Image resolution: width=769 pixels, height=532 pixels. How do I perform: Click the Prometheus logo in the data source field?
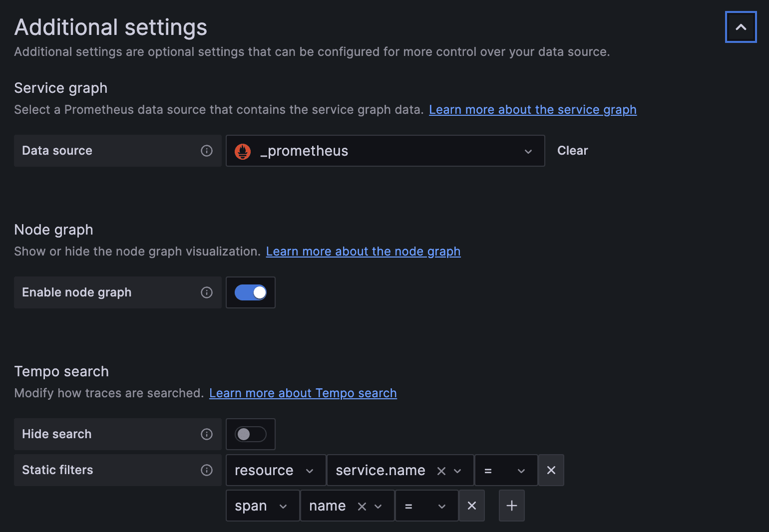(243, 151)
